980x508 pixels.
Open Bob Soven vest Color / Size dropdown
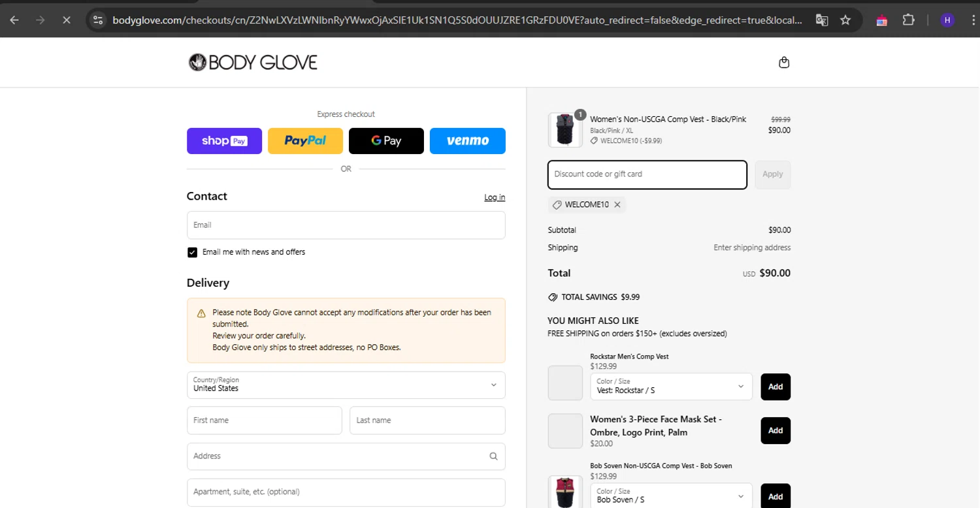pos(671,496)
